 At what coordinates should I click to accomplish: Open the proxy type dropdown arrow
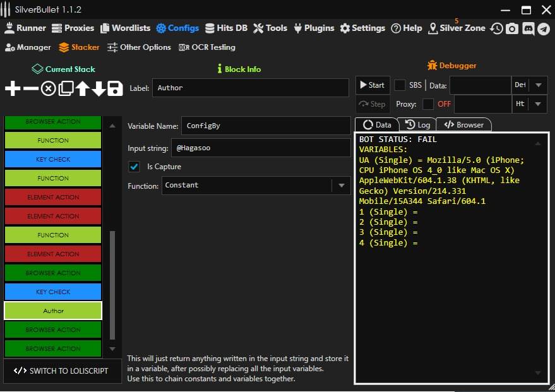538,104
